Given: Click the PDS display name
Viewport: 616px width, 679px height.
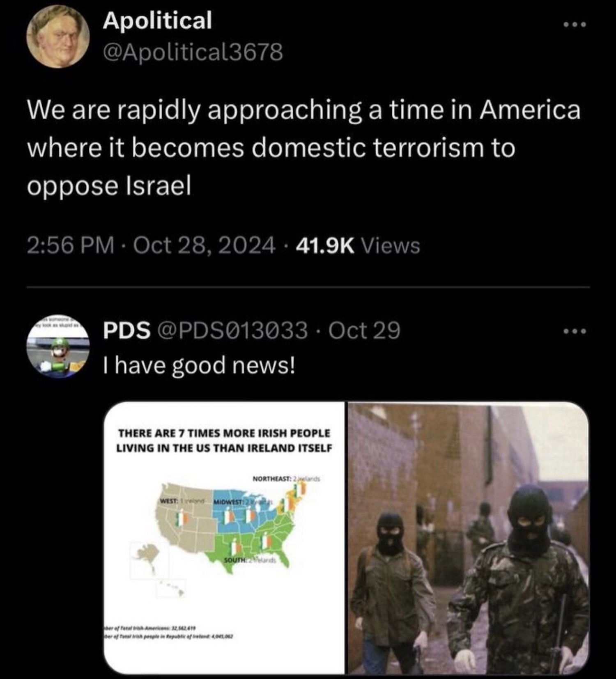Looking at the screenshot, I should [126, 330].
